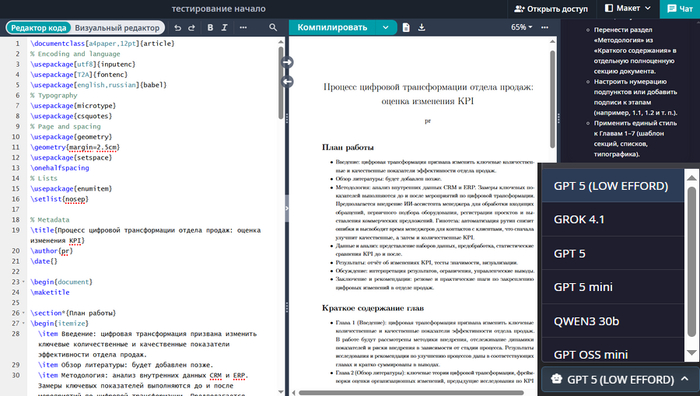Click the \maketitle line in code

click(x=50, y=292)
